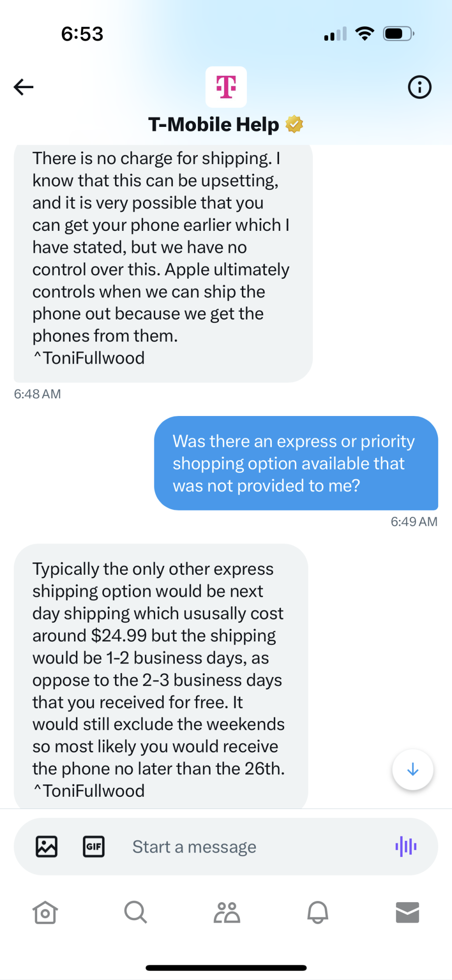Tap the T-Mobile logo avatar

(226, 87)
